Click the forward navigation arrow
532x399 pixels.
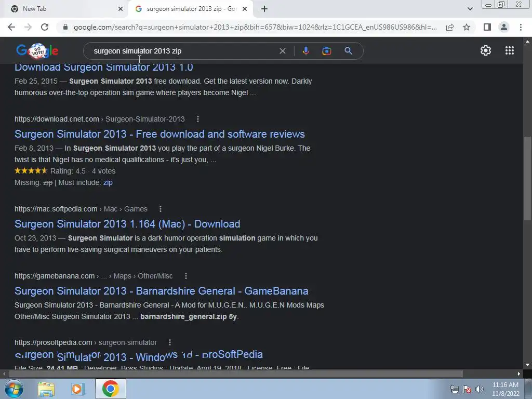tap(28, 27)
